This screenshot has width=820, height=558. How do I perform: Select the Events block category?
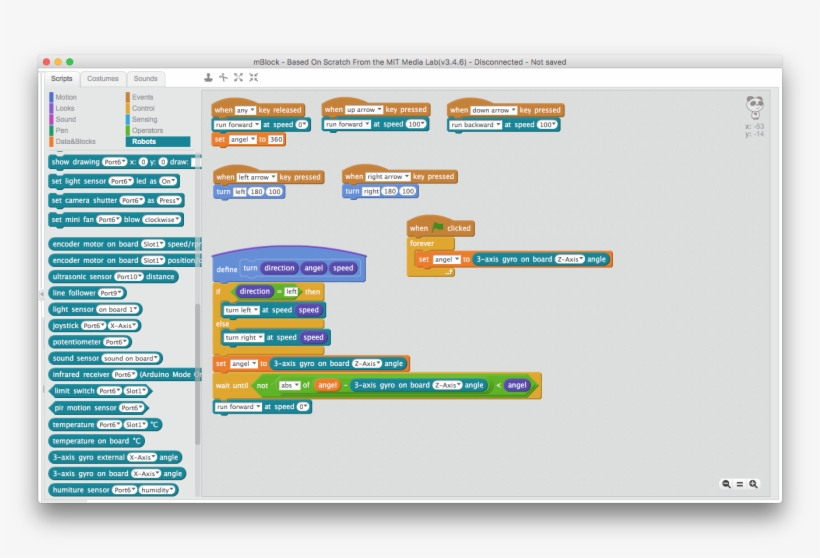[x=143, y=97]
